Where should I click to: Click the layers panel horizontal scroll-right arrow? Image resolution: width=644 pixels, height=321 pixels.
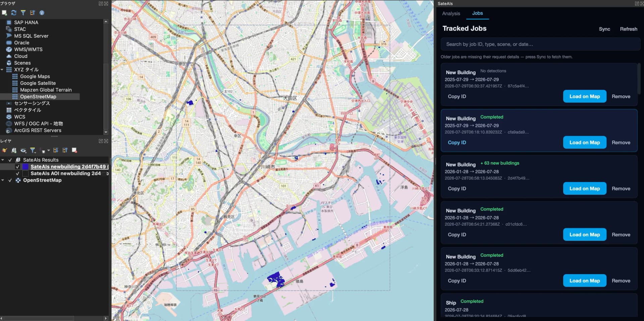tap(106, 318)
